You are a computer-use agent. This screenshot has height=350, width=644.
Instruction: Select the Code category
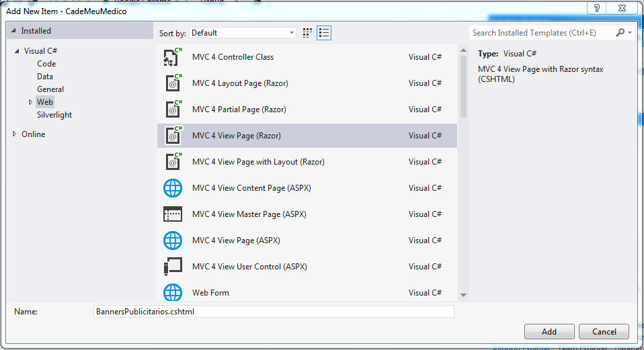[x=46, y=64]
